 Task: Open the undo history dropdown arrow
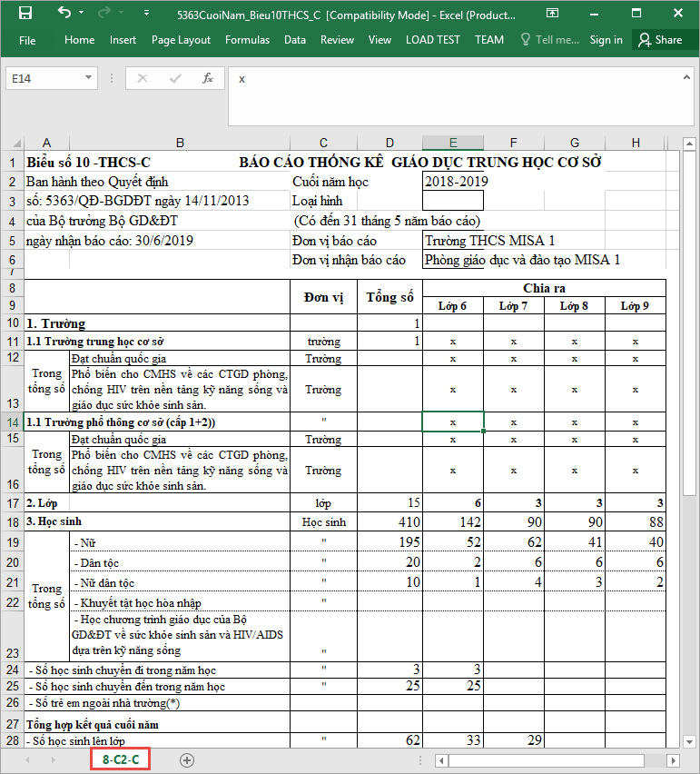click(x=82, y=13)
